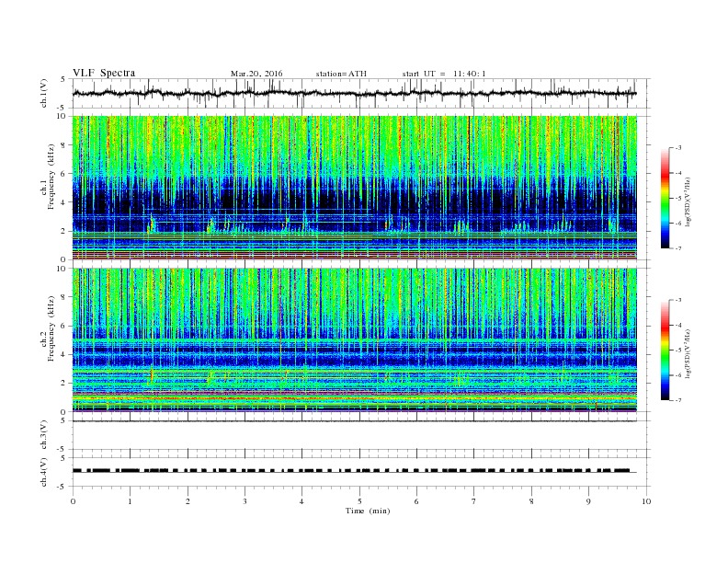Click the ch.1 spectrogram color scale bar

[665, 198]
